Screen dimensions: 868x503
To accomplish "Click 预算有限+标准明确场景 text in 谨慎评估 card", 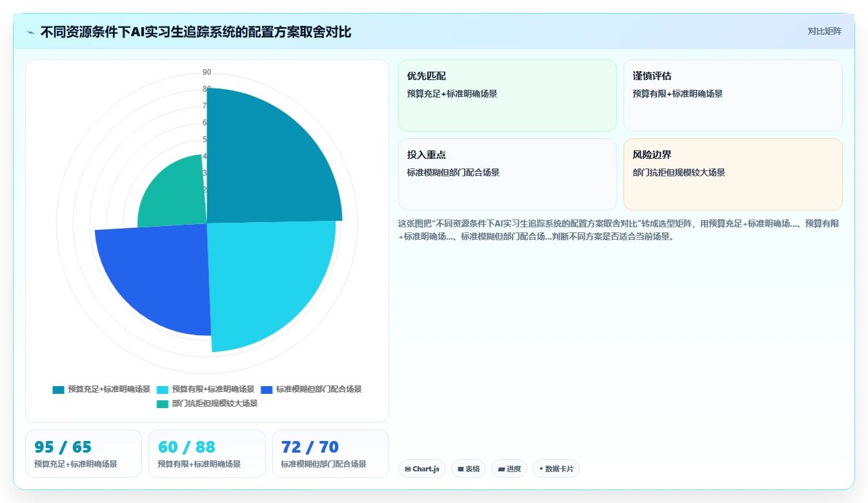I will tap(678, 94).
